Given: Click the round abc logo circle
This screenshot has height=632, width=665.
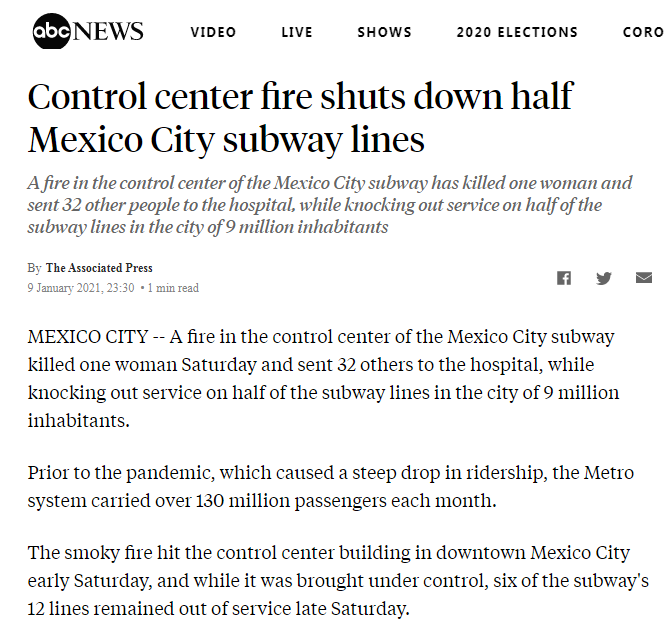Looking at the screenshot, I should point(50,32).
